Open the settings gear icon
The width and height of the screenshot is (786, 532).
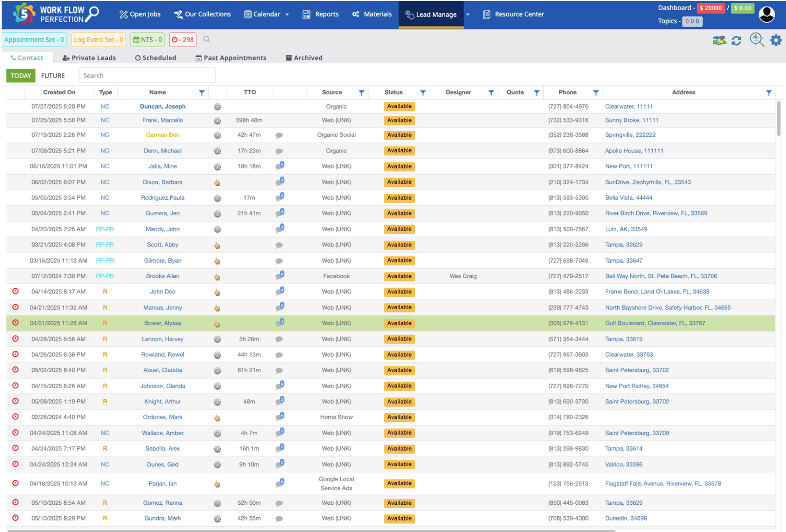775,41
